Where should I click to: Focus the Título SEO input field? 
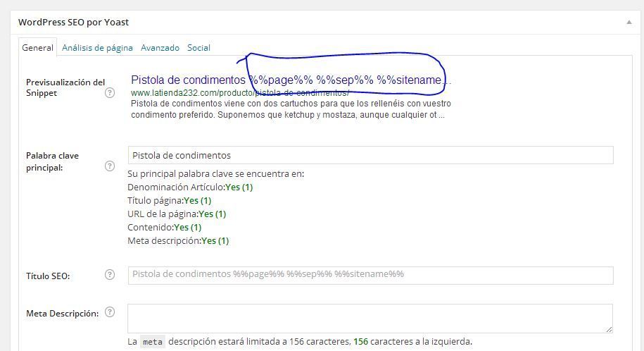tap(370, 276)
